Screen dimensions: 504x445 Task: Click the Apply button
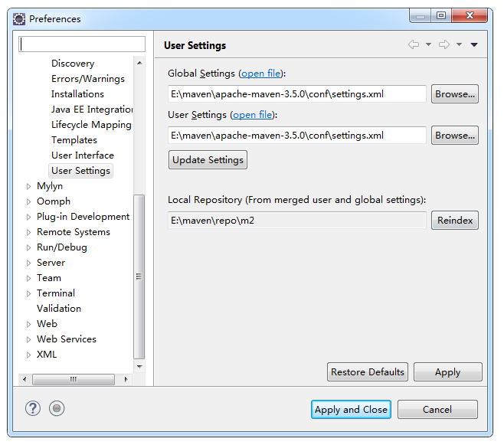tap(448, 372)
